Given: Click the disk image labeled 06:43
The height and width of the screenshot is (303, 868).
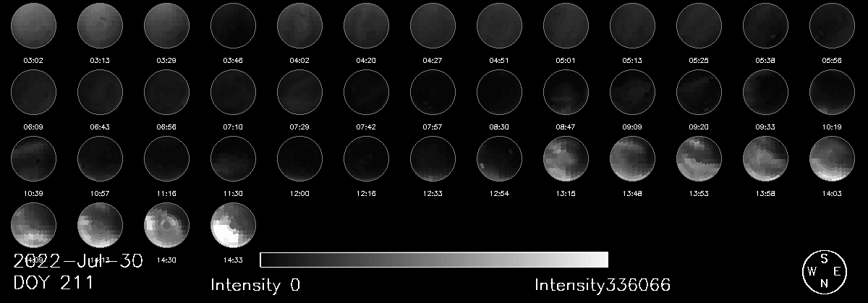Looking at the screenshot, I should click(x=100, y=91).
